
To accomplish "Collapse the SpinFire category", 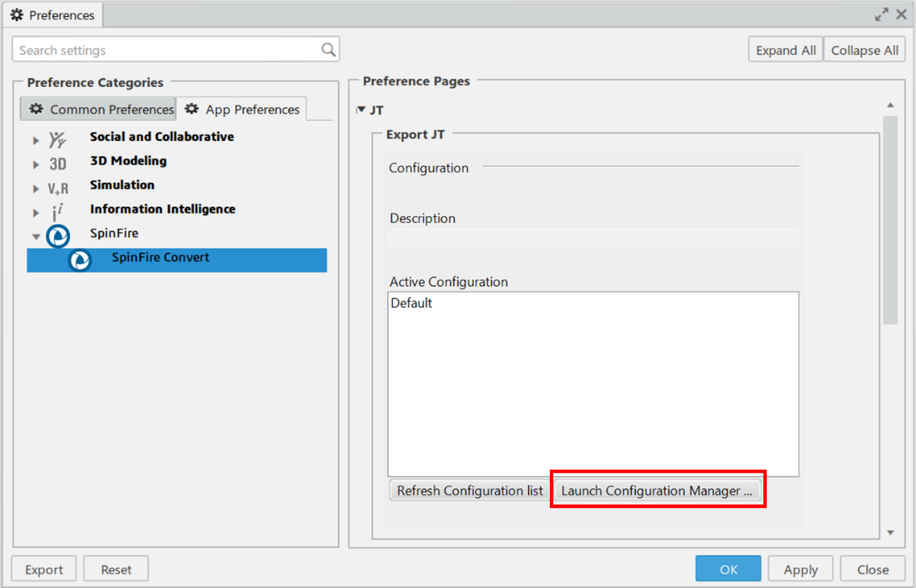I will pos(36,237).
